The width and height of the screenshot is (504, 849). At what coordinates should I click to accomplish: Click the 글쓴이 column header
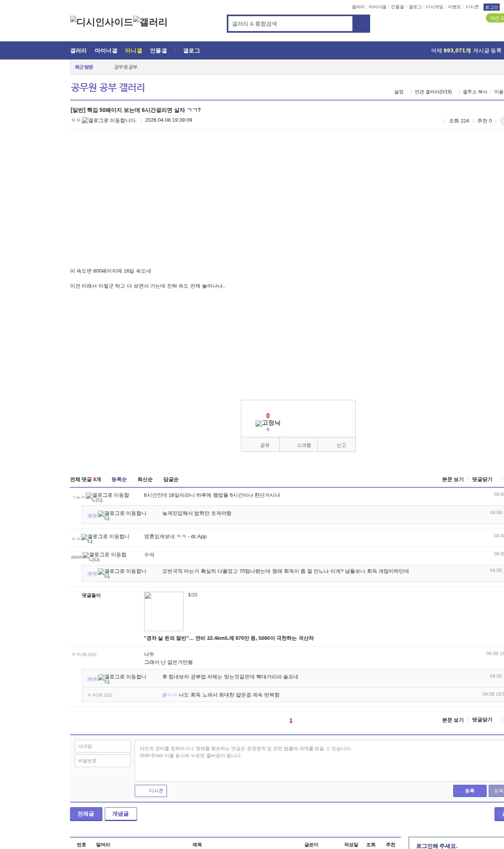coord(311,845)
